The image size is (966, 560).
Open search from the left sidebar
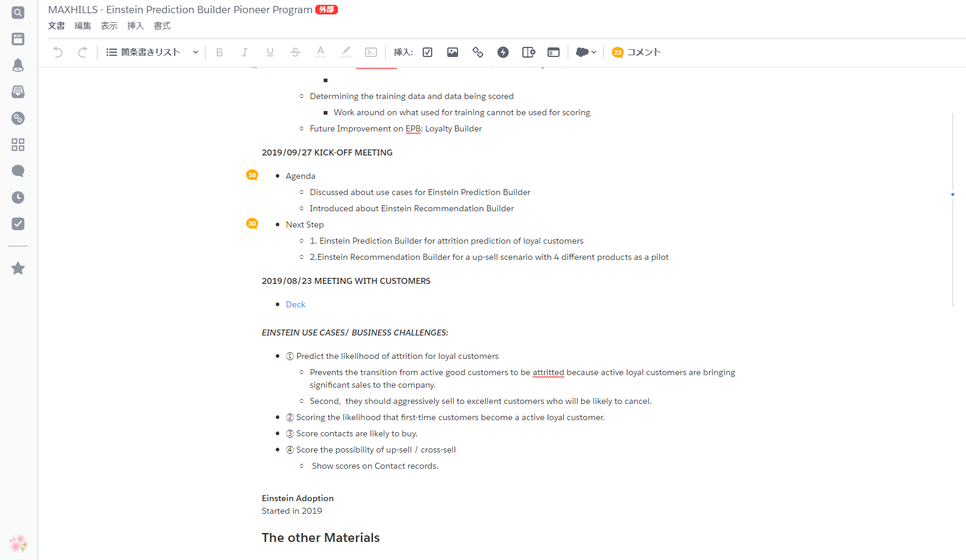(18, 13)
